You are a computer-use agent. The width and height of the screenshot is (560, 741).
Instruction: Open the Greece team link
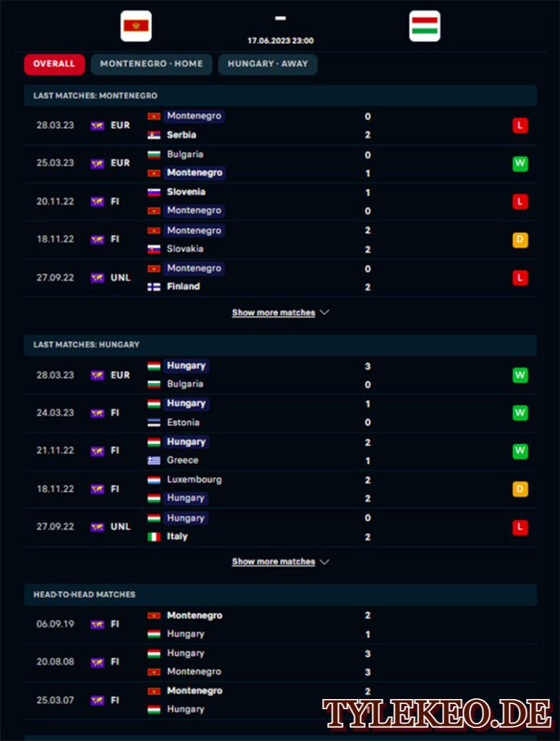point(182,460)
